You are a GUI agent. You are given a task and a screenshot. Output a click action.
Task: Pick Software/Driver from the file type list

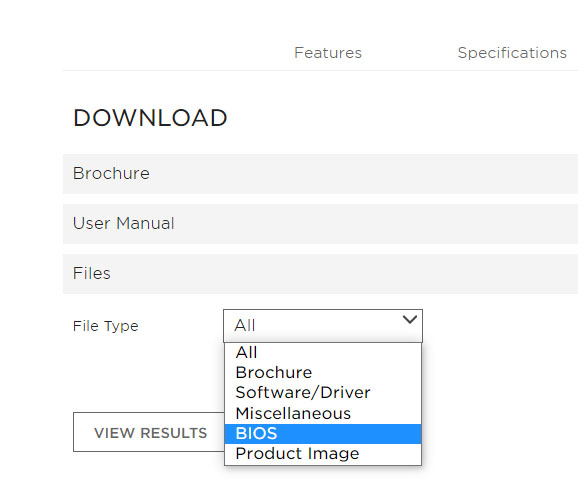click(x=323, y=393)
